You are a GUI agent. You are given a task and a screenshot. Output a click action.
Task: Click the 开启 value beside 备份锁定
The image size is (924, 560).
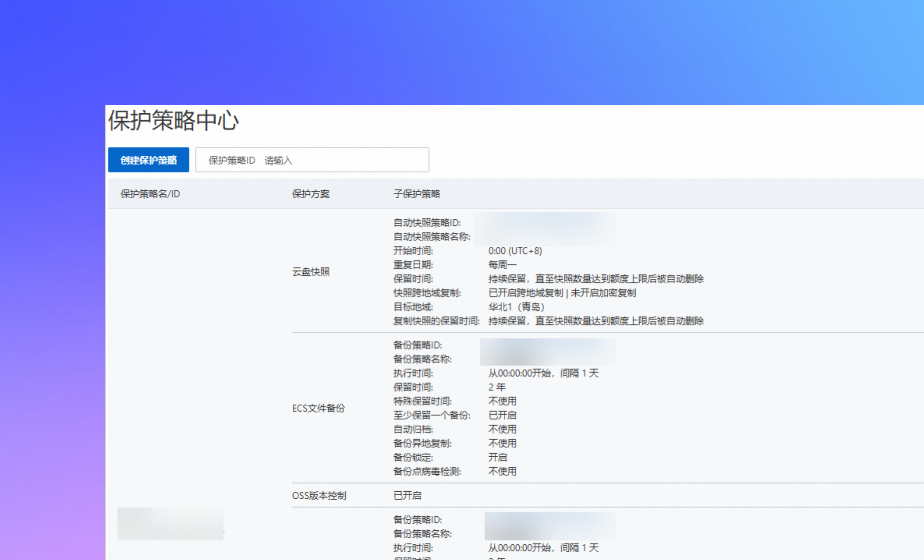coord(497,457)
